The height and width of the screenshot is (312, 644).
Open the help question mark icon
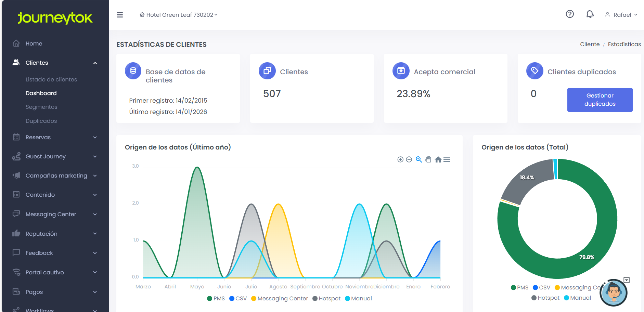tap(570, 14)
